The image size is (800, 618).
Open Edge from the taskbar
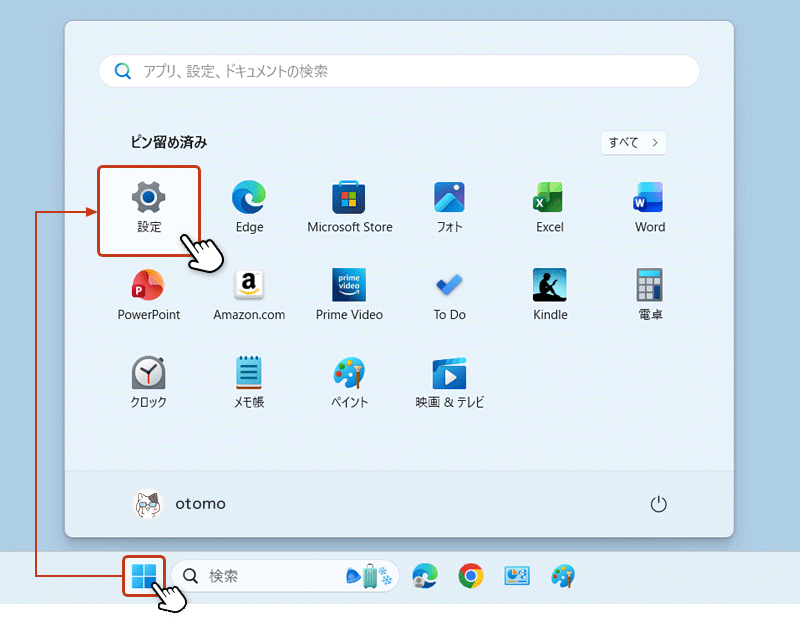(x=425, y=576)
